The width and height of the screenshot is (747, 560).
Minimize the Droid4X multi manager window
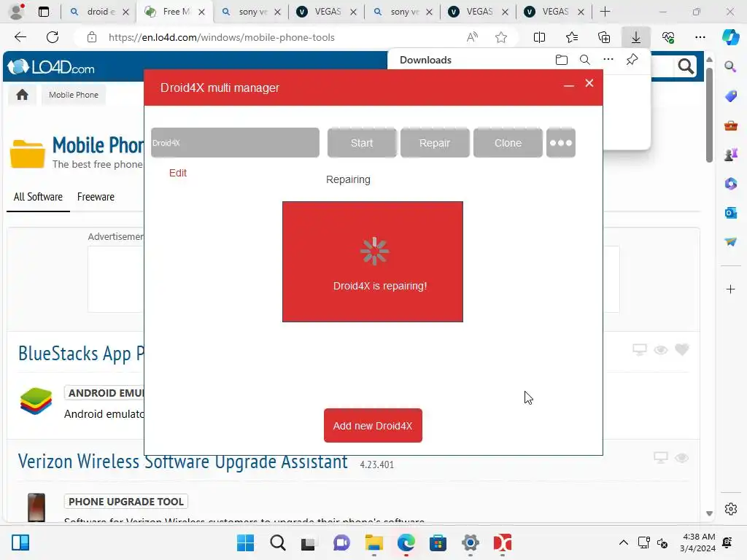pyautogui.click(x=568, y=85)
